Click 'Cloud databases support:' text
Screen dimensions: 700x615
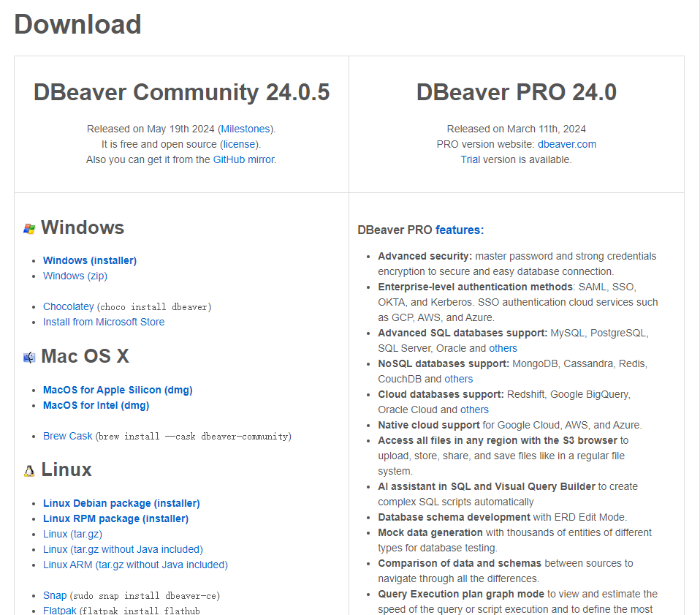point(441,395)
